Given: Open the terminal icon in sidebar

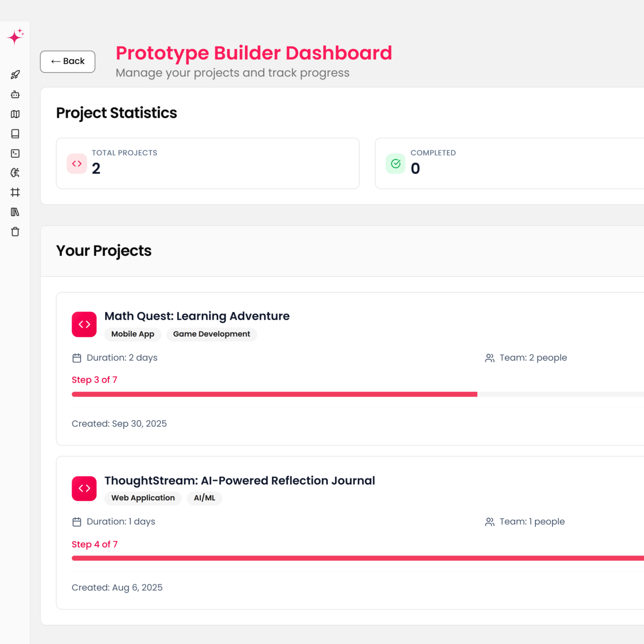Looking at the screenshot, I should point(15,153).
